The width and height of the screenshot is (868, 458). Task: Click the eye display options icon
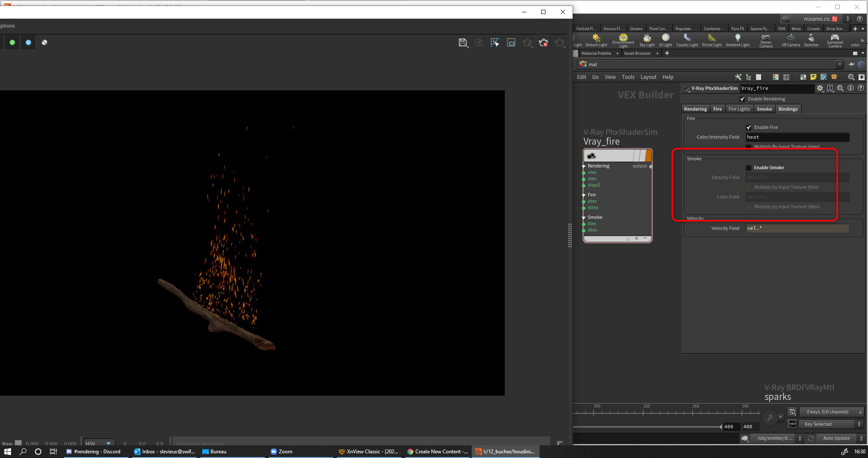862,77
